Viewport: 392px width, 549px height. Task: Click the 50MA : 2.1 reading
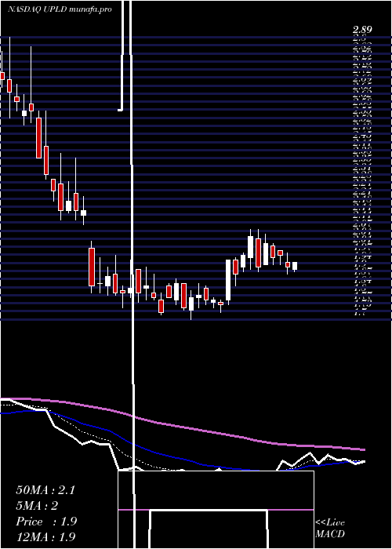click(x=45, y=490)
